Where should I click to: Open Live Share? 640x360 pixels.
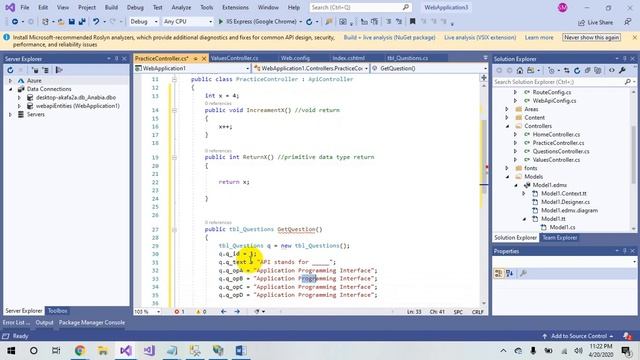(596, 22)
